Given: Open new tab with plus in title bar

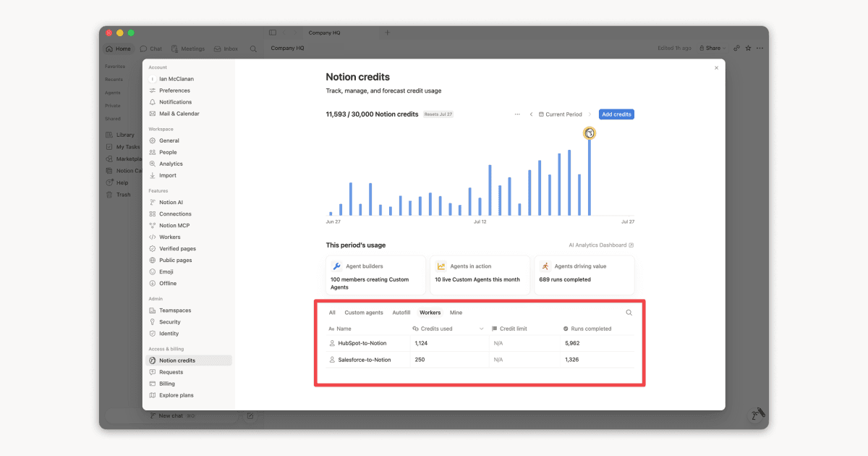Looking at the screenshot, I should coord(387,33).
